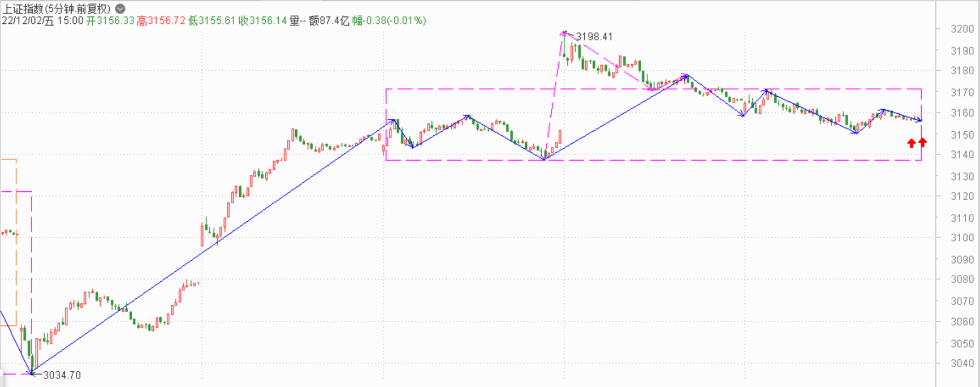The height and width of the screenshot is (387, 980).
Task: Click the 3120 price axis label
Action: click(x=962, y=196)
